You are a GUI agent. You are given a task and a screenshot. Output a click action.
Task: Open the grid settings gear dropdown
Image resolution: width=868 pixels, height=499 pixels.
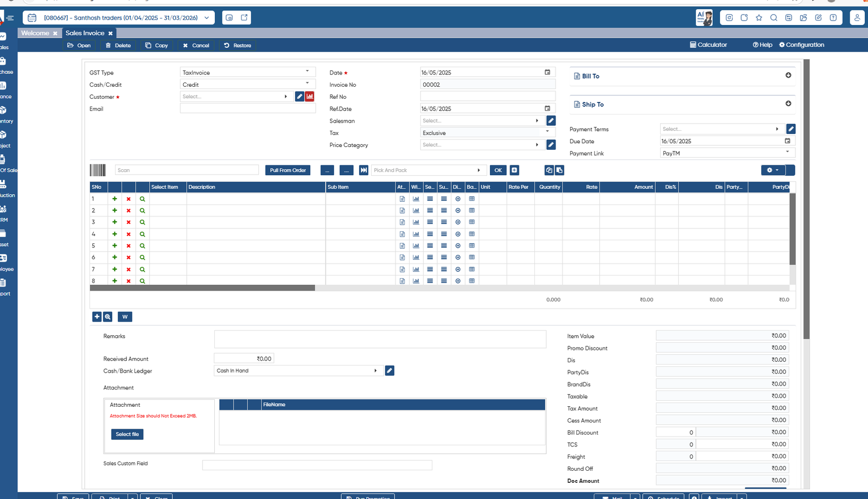tap(773, 170)
